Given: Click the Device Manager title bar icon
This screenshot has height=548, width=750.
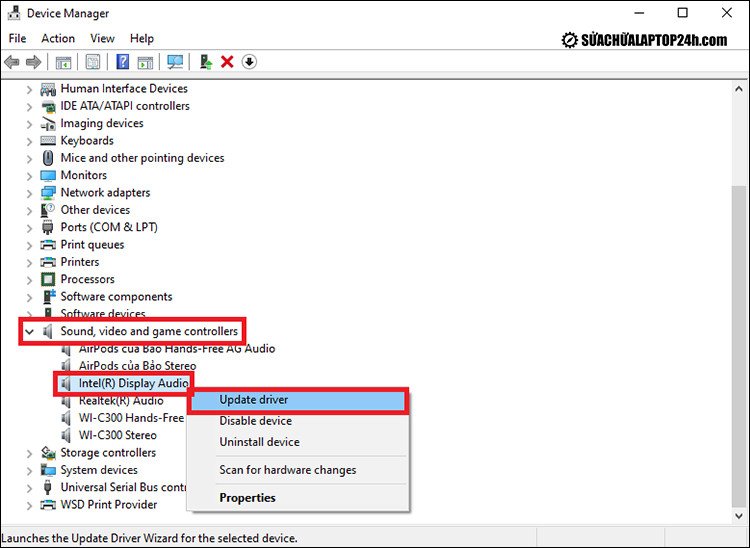Looking at the screenshot, I should click(14, 13).
